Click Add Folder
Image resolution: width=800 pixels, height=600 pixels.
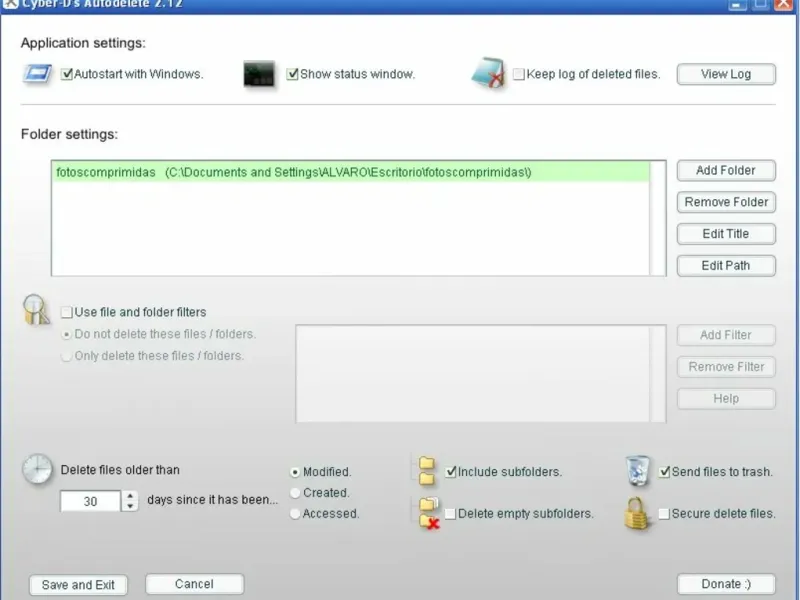(726, 170)
